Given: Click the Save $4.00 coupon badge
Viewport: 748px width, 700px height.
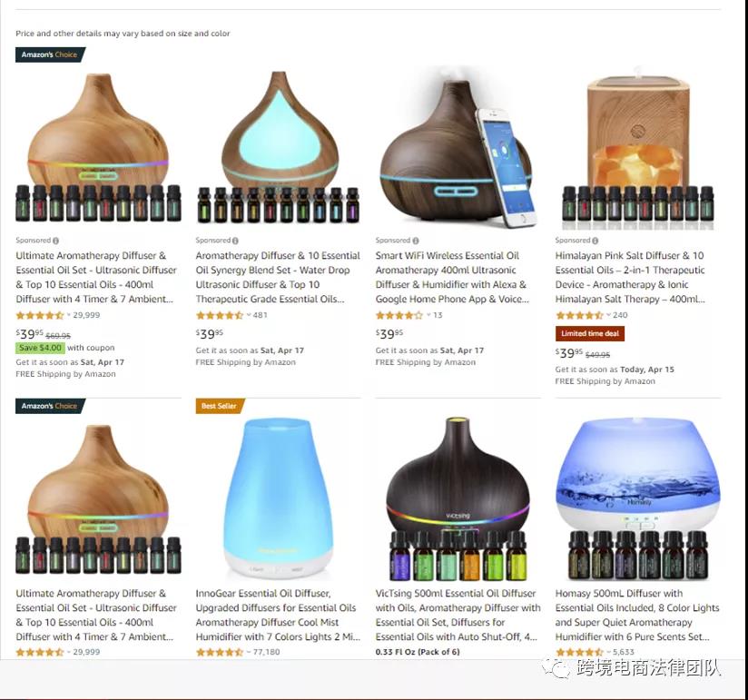Looking at the screenshot, I should coord(40,348).
